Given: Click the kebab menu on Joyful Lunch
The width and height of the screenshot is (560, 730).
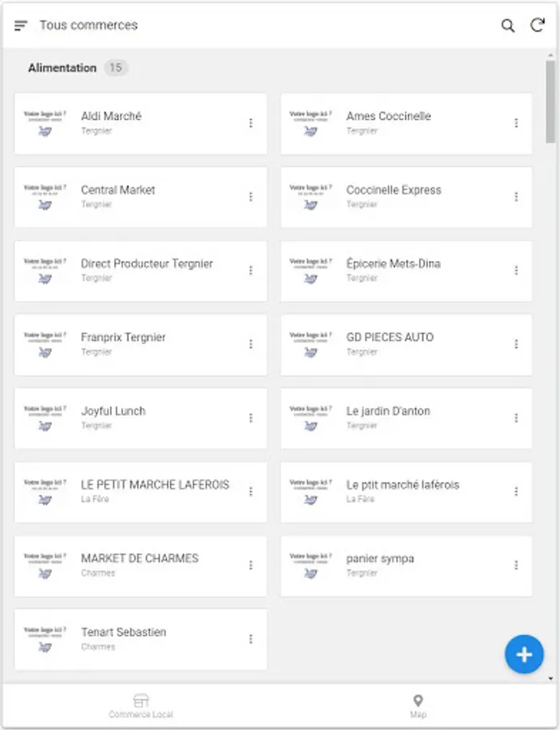Looking at the screenshot, I should [250, 418].
